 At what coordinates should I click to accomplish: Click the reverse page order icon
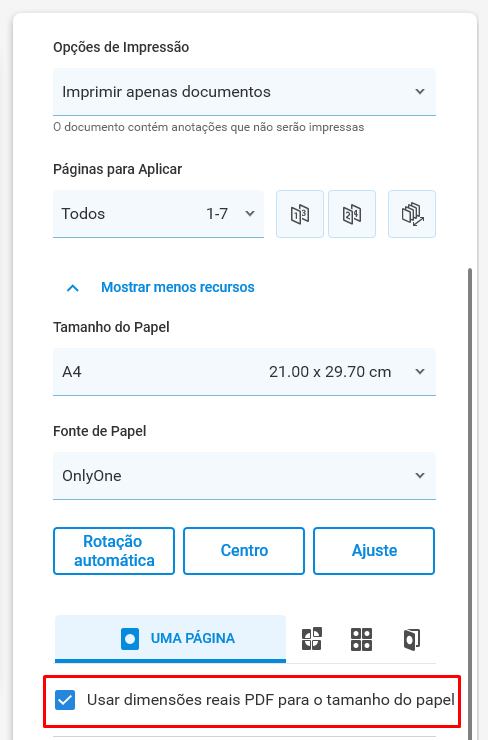[x=412, y=214]
